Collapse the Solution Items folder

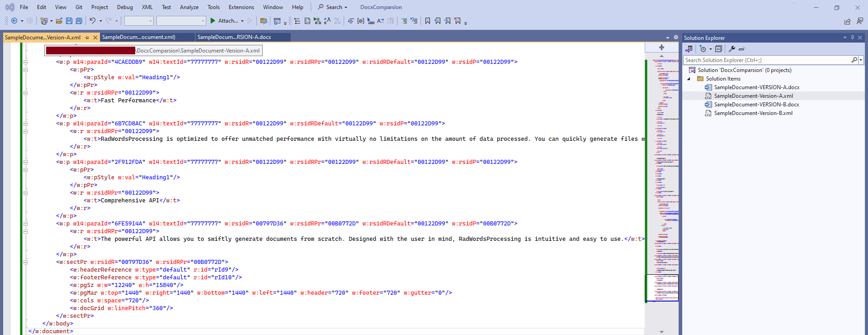tap(689, 79)
